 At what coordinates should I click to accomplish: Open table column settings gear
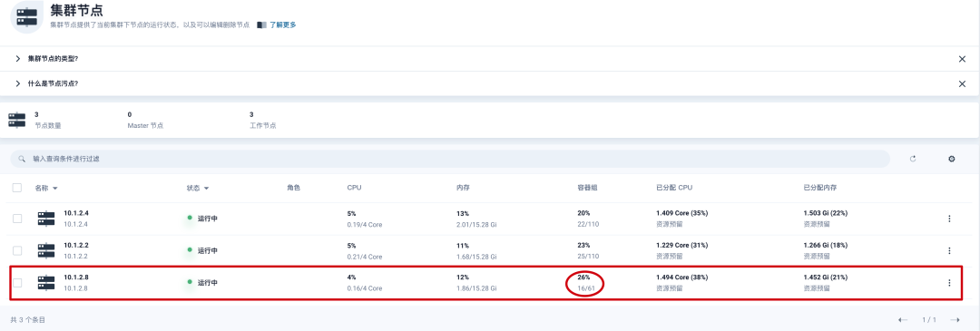951,160
